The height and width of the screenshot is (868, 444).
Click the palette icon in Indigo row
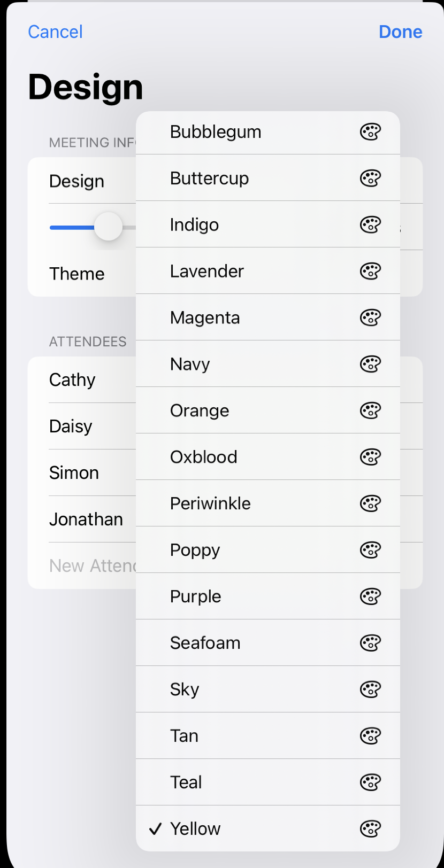tap(370, 224)
